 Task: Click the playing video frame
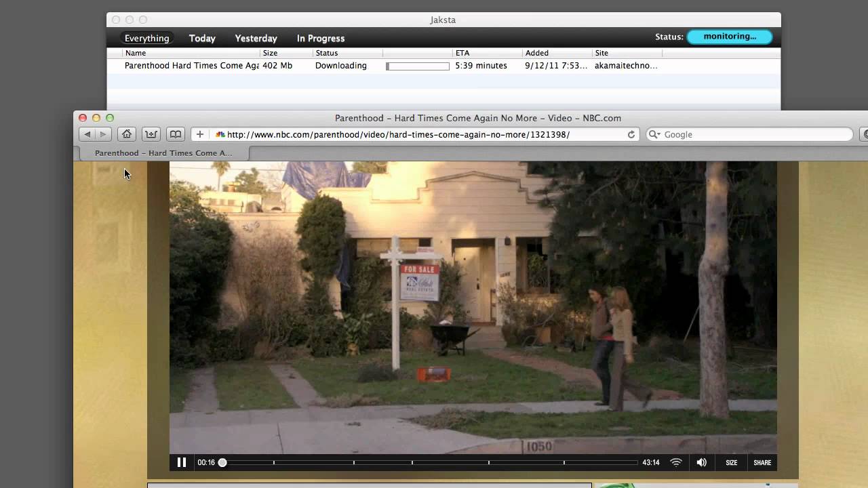[473, 308]
